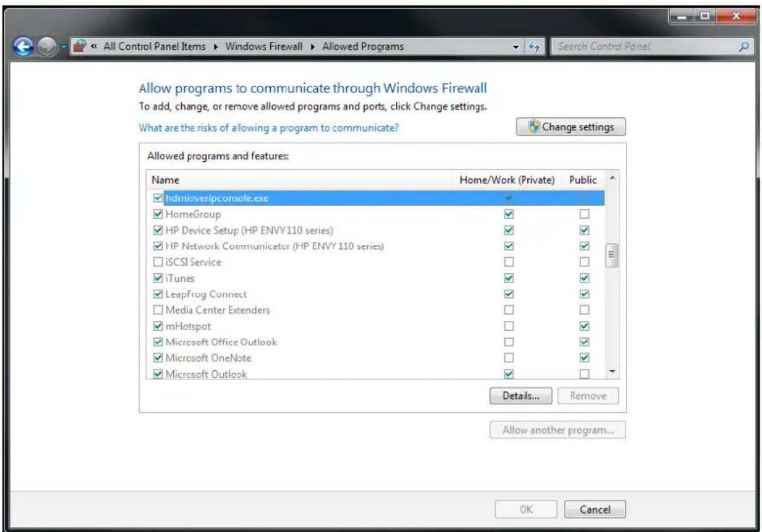Select the HomeGroup row text
Screen dimensions: 762x532
pyautogui.click(x=193, y=214)
